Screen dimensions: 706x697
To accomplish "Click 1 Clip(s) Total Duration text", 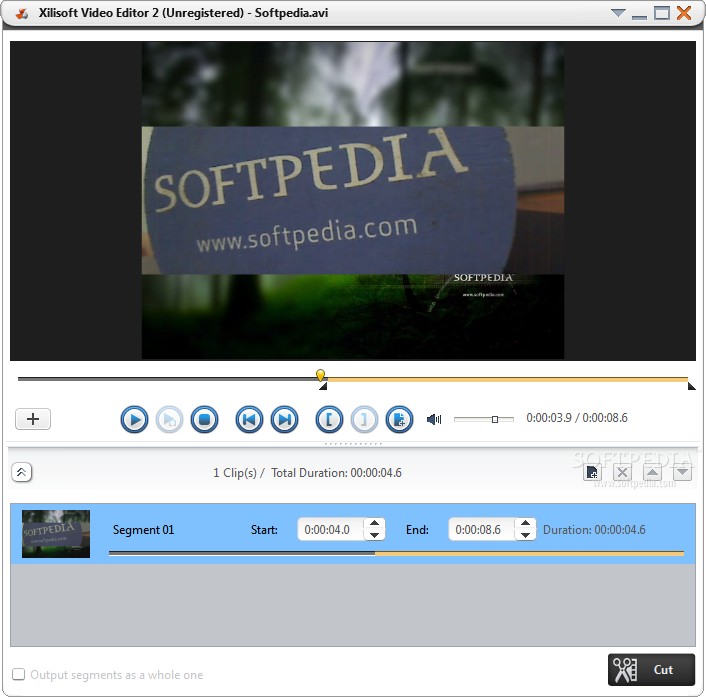I will pos(307,473).
